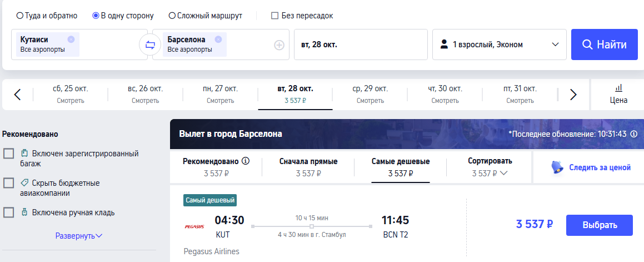Swap origin and destination cities icon
The image size is (644, 262).
coord(150,45)
